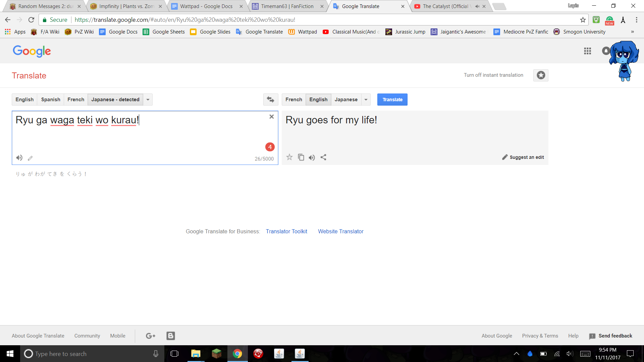This screenshot has width=644, height=362.
Task: Select Spanish as source language
Action: click(x=51, y=100)
